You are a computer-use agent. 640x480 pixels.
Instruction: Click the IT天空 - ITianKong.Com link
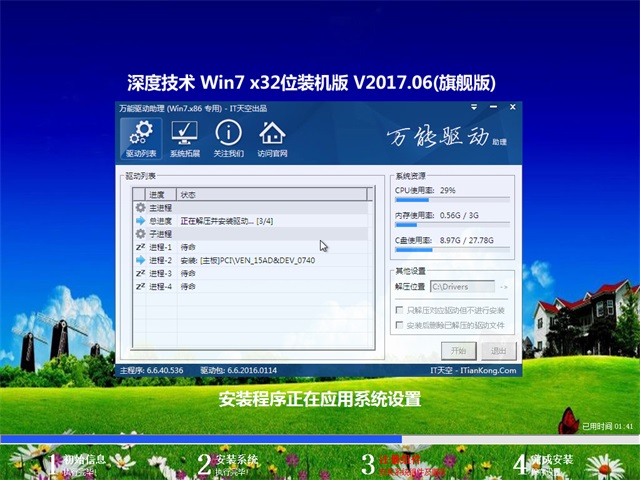473,370
